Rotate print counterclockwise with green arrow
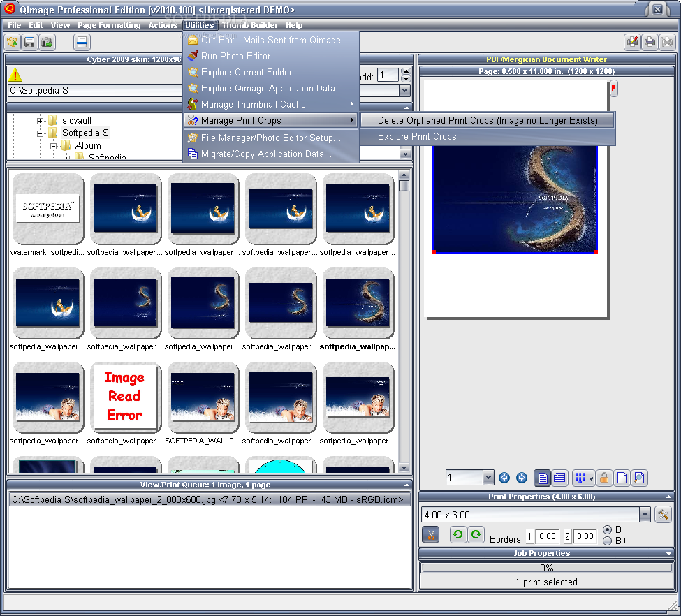This screenshot has height=616, width=681. (457, 534)
